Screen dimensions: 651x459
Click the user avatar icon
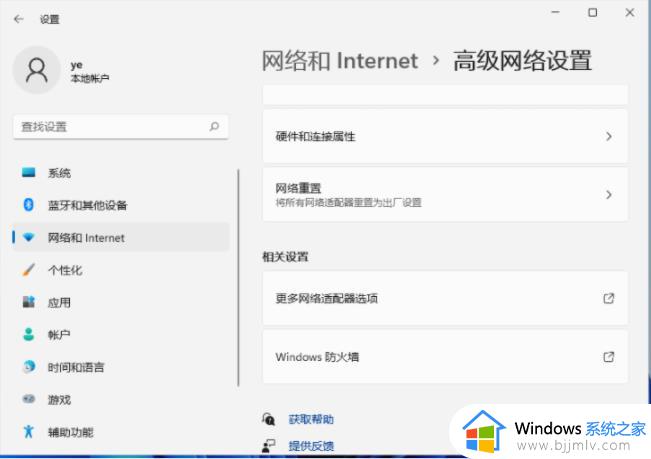37,70
